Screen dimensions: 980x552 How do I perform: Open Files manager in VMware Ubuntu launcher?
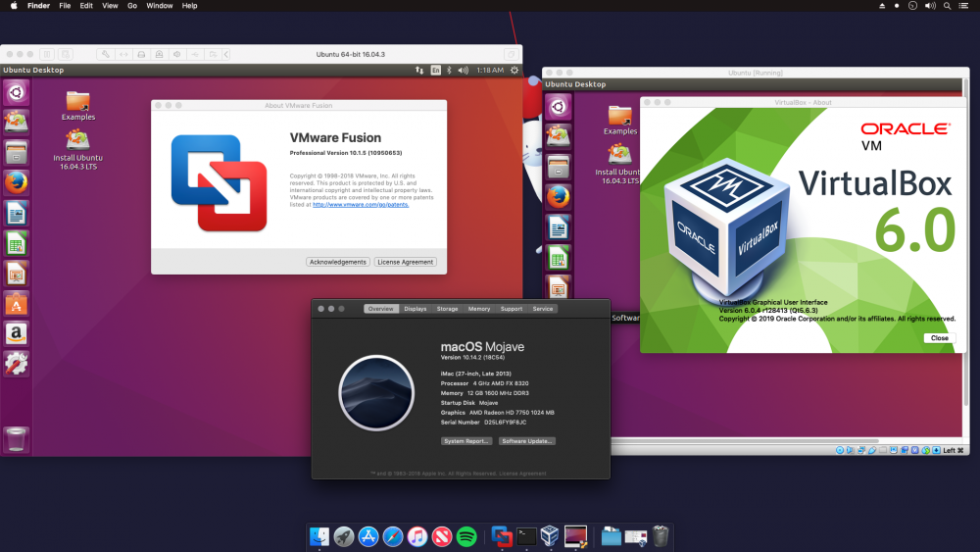(x=17, y=152)
